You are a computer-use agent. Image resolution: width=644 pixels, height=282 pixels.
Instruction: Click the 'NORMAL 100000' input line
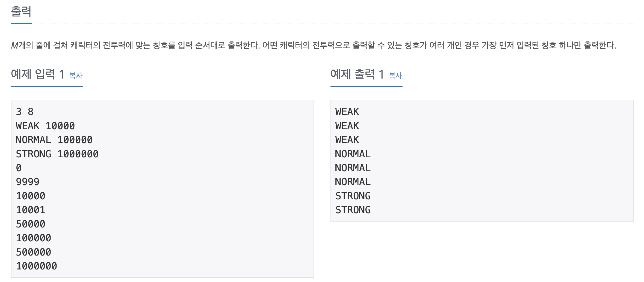pos(54,140)
